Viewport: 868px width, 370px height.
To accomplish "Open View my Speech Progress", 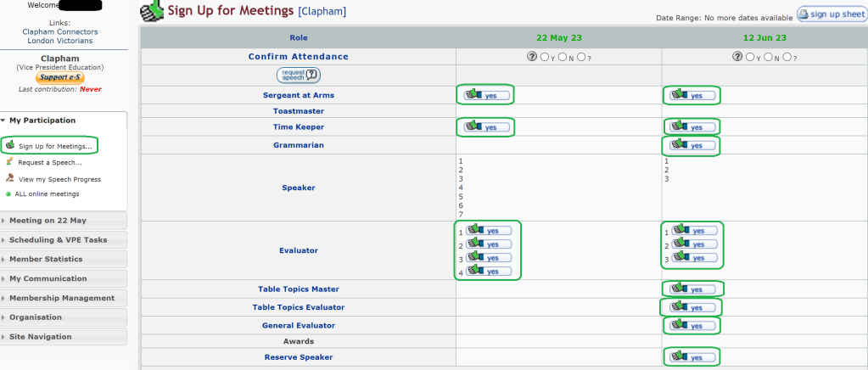I will [59, 179].
